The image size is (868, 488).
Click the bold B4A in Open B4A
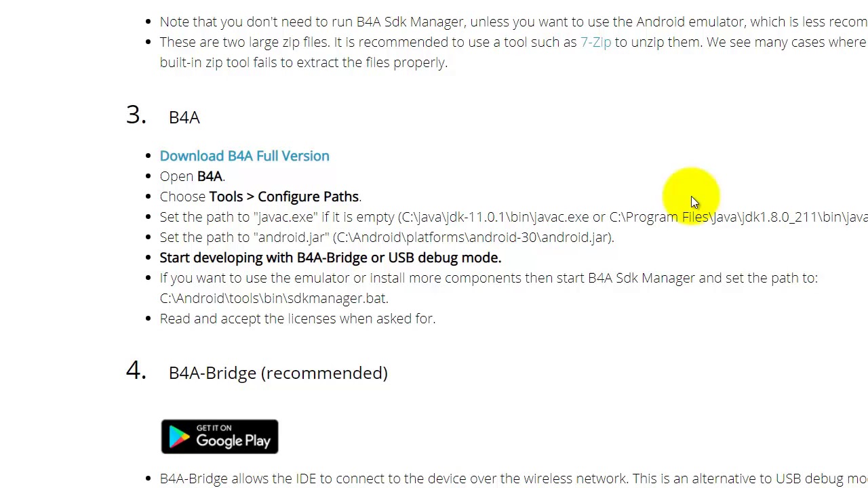(210, 176)
